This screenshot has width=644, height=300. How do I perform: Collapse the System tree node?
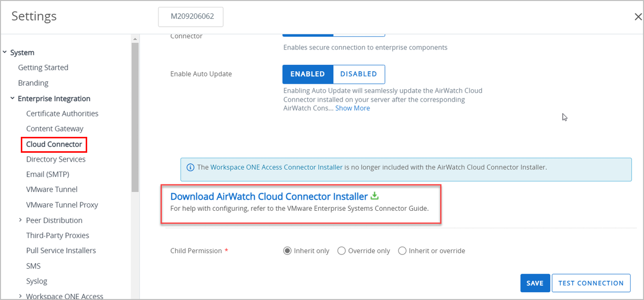pos(4,52)
